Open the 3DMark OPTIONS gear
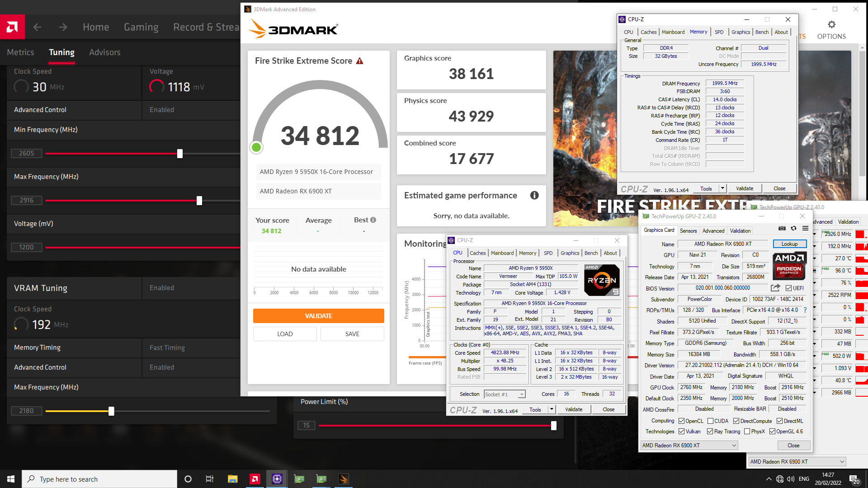Screen dimensions: 868x488 (831, 30)
